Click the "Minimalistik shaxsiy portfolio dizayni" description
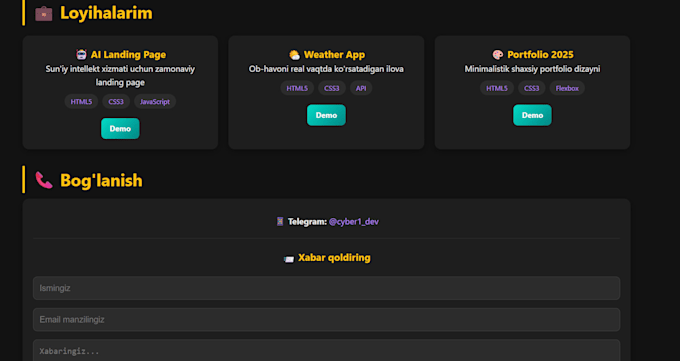Viewport: 680px width, 361px height. click(x=532, y=69)
